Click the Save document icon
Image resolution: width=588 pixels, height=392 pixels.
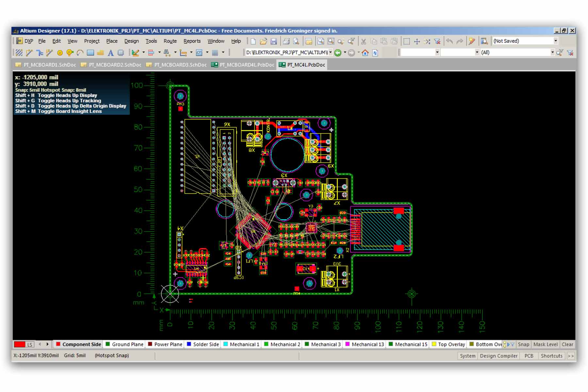(274, 41)
